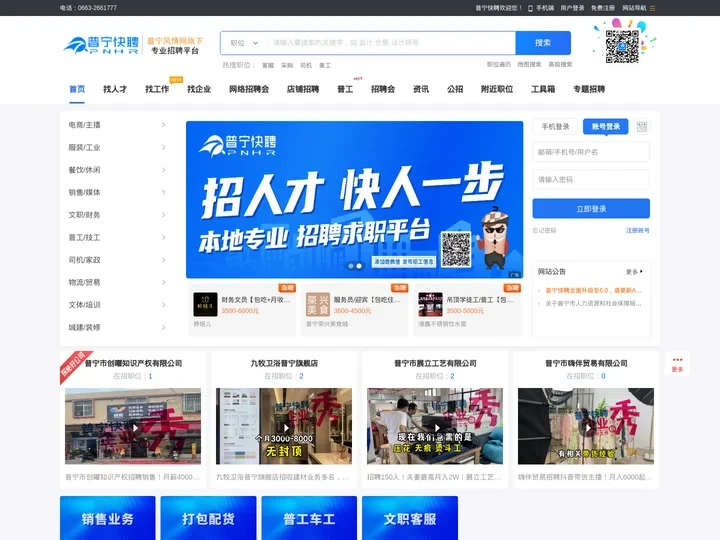The width and height of the screenshot is (720, 540).
Task: Open the 公招 nav item
Action: [x=455, y=89]
